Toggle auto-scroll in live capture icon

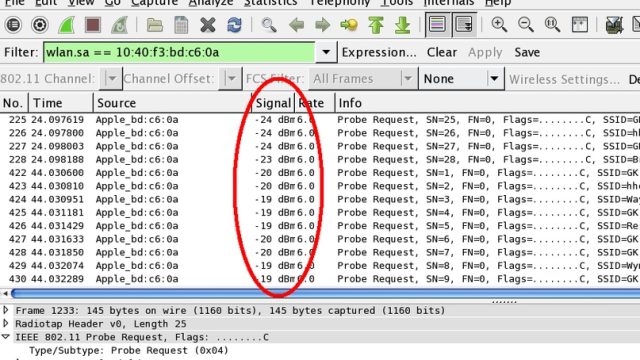pos(464,24)
